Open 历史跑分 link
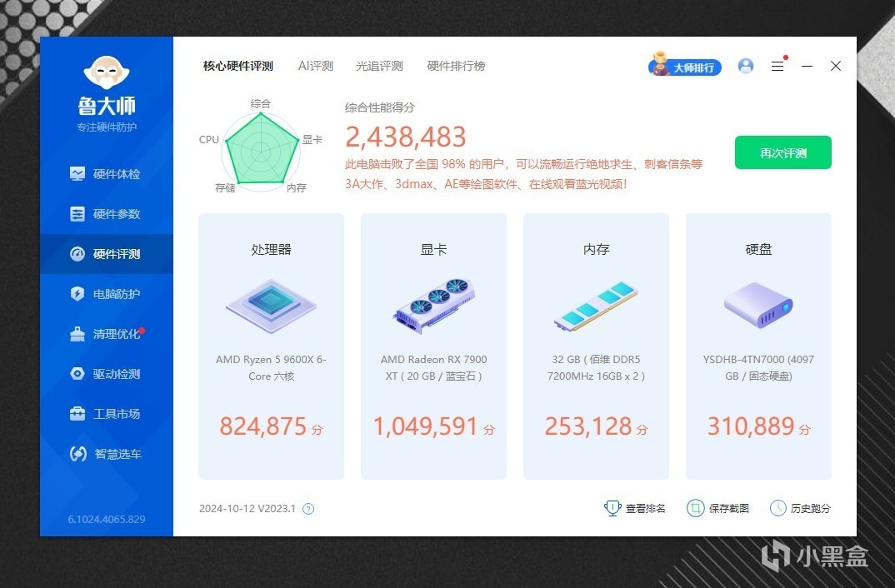The height and width of the screenshot is (588, 895). coord(811,508)
